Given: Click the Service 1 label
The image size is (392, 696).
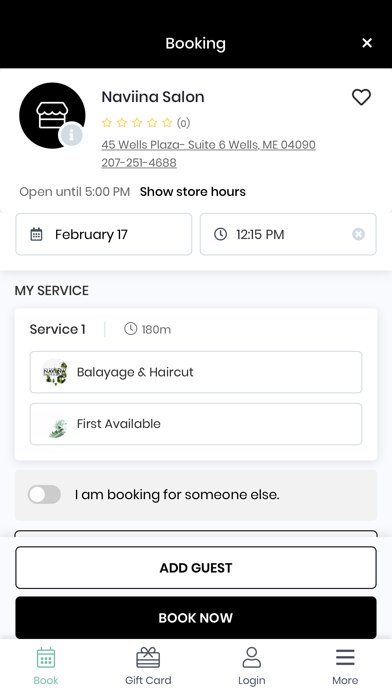Looking at the screenshot, I should point(57,329).
